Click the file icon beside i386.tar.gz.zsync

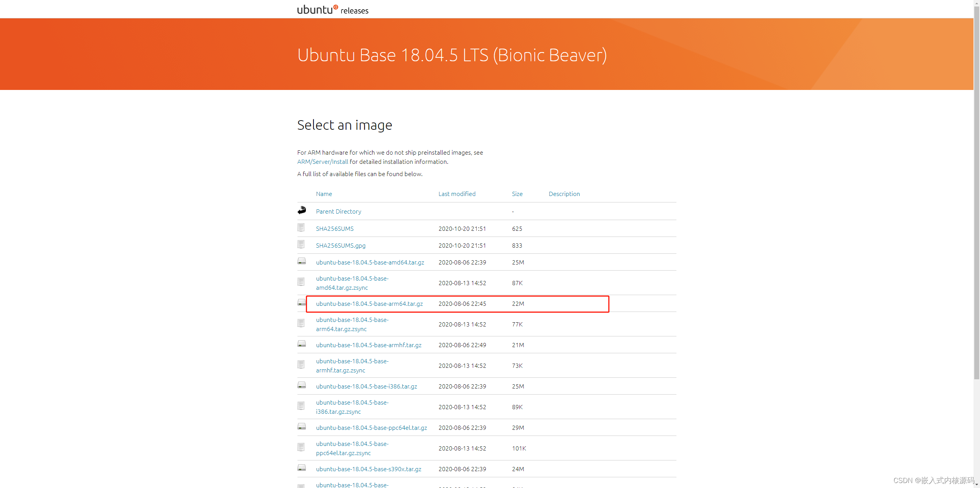pyautogui.click(x=301, y=406)
